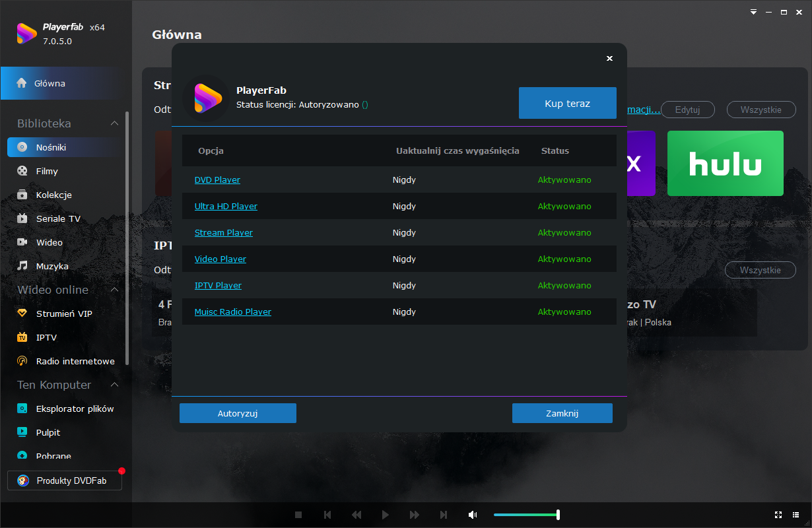Open the Muzyka music note icon
Viewport: 812px width, 528px height.
(x=22, y=266)
